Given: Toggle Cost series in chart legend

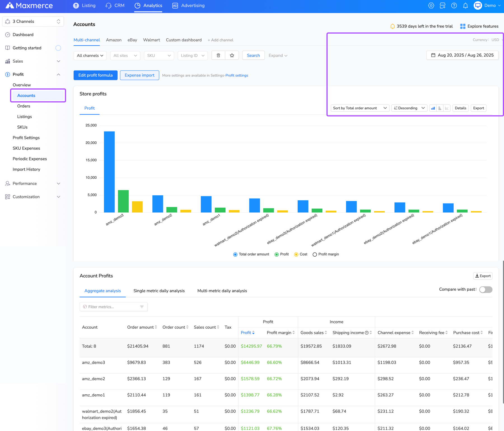Looking at the screenshot, I should point(301,254).
